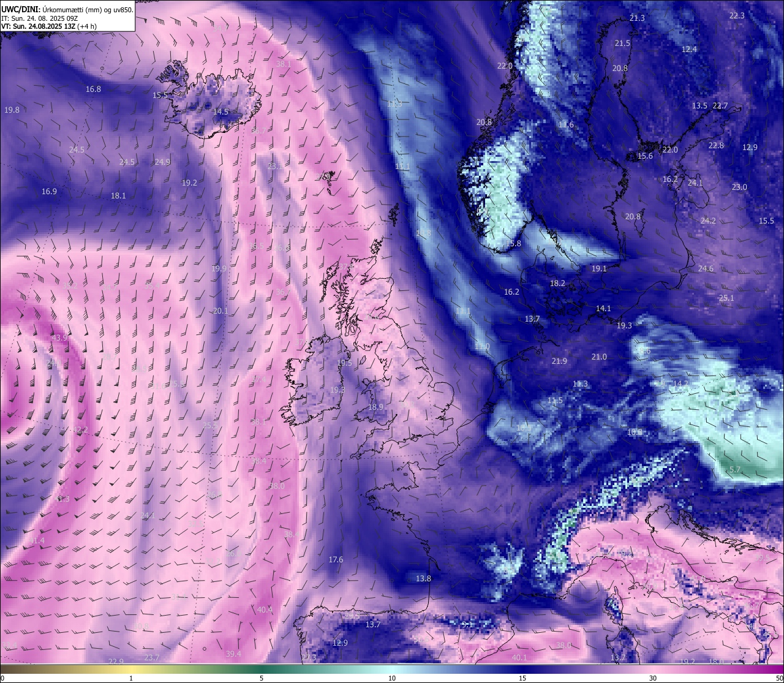Click the colorbar tick labeled 0

(2, 678)
